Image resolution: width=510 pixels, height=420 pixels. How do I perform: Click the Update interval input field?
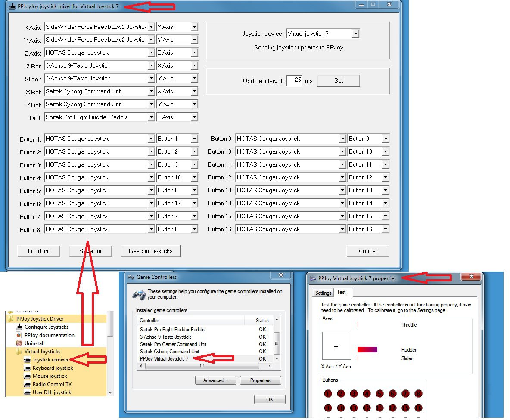(x=295, y=80)
